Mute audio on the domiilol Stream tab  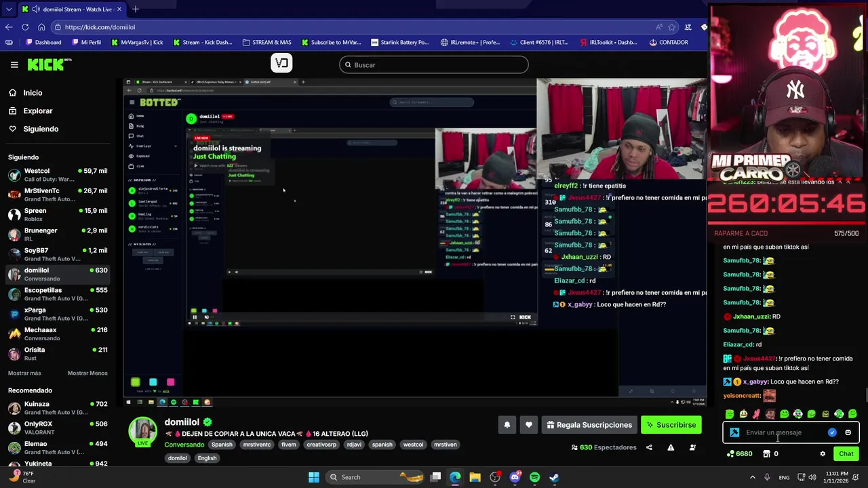tap(35, 9)
